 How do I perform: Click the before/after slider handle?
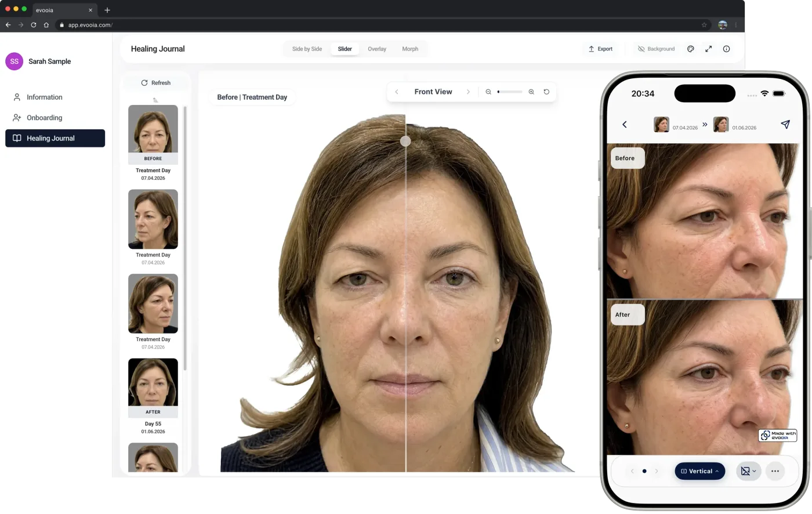pos(405,141)
